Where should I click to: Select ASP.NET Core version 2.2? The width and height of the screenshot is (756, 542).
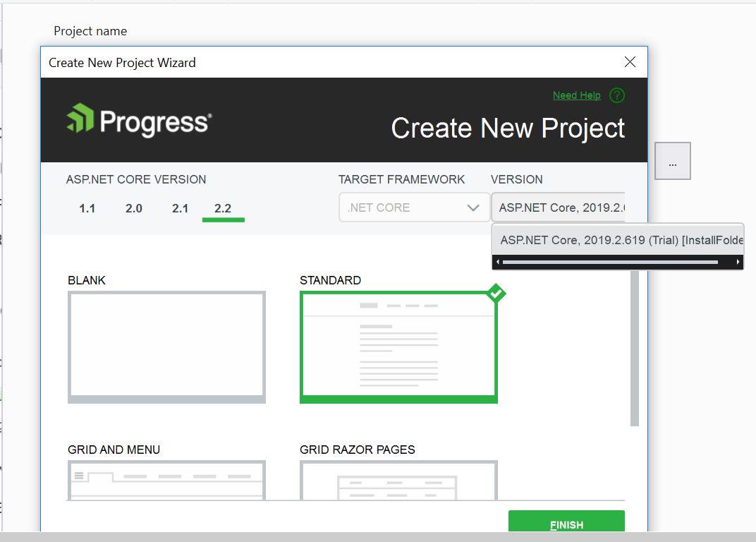click(223, 208)
